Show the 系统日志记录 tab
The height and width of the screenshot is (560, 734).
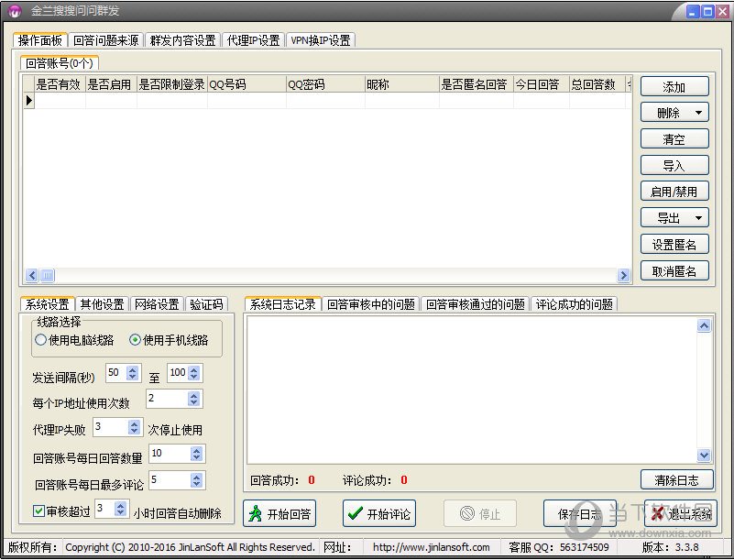tap(283, 304)
